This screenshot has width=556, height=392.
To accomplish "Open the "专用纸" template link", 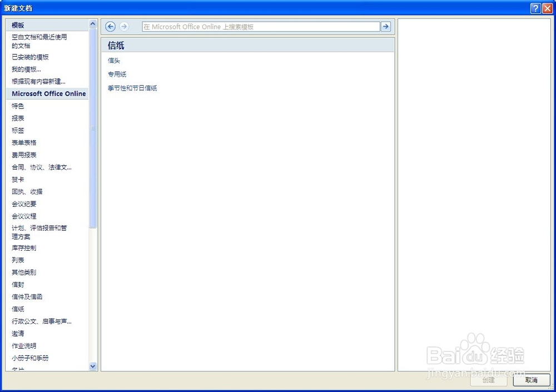I will 117,74.
